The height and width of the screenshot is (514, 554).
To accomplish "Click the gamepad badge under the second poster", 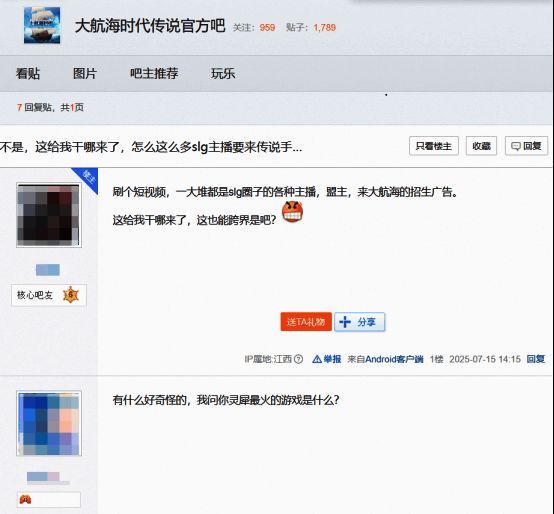I will tap(25, 500).
